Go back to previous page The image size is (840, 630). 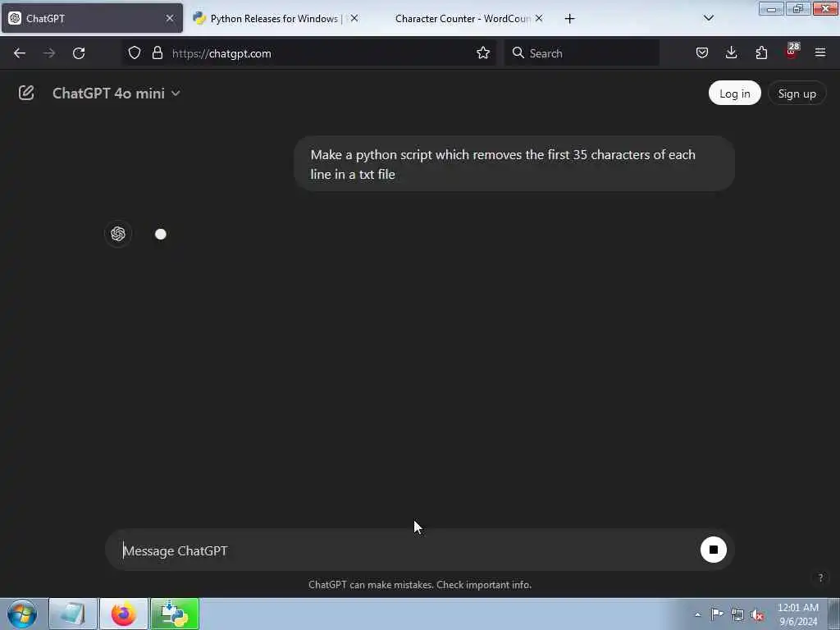coord(20,53)
